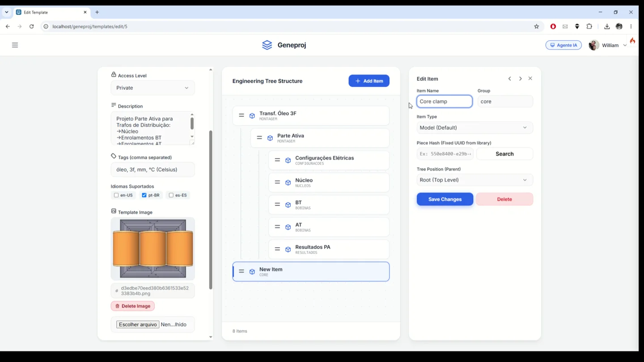This screenshot has height=362, width=644.
Task: Click cube icon next to Parte Ativa
Action: (x=270, y=138)
